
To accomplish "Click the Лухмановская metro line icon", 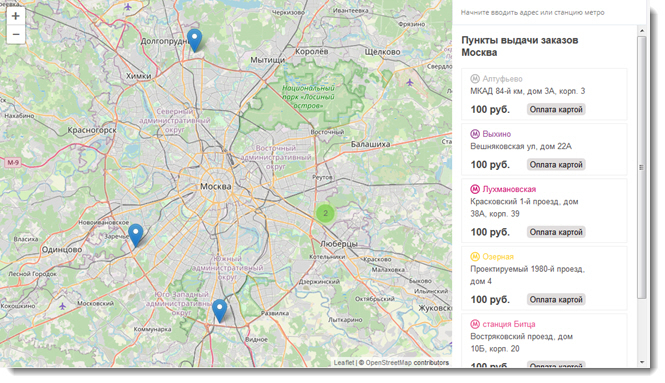I will click(475, 189).
